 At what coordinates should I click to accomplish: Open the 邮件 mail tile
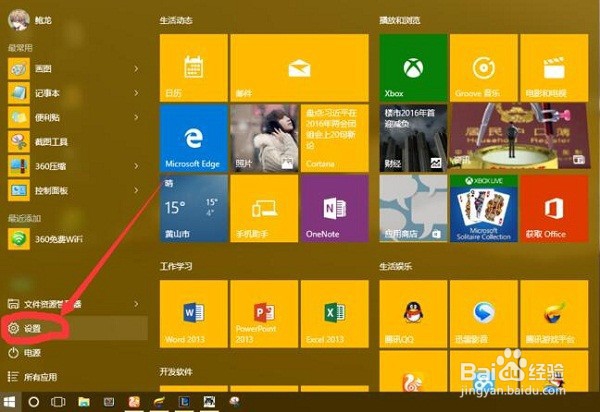[x=299, y=68]
